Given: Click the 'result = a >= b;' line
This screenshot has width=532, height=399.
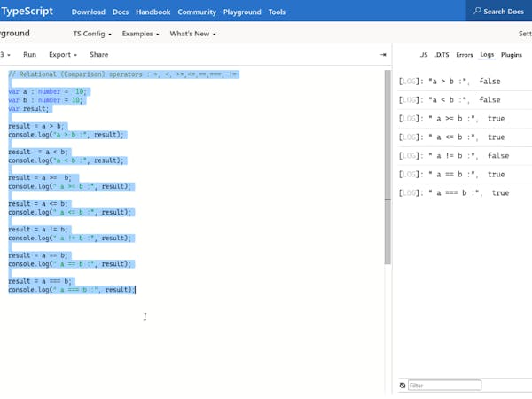Looking at the screenshot, I should tap(40, 178).
